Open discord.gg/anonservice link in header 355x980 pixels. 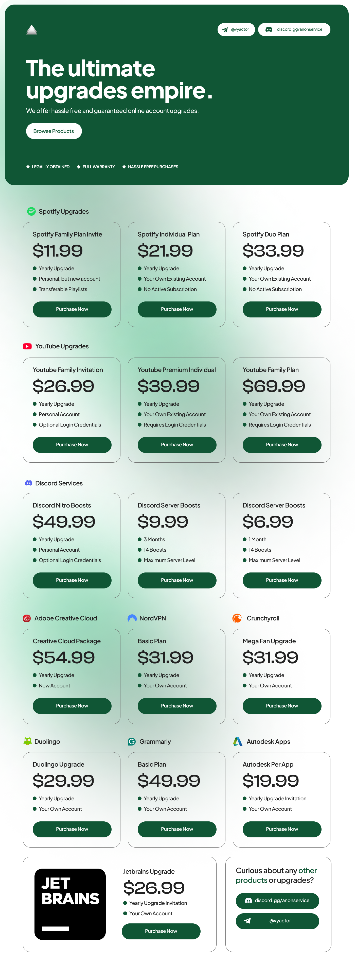(294, 30)
